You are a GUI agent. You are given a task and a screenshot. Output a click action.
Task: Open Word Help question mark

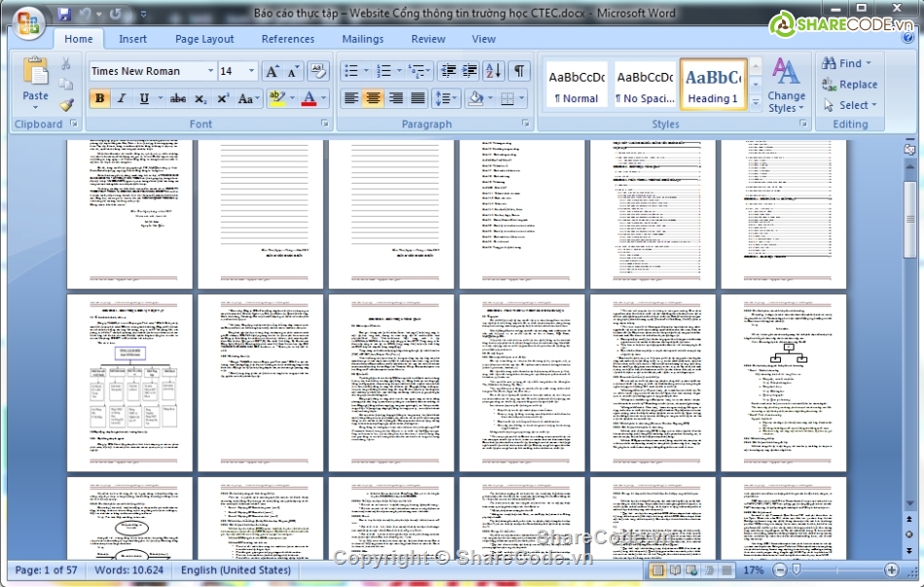[x=907, y=38]
